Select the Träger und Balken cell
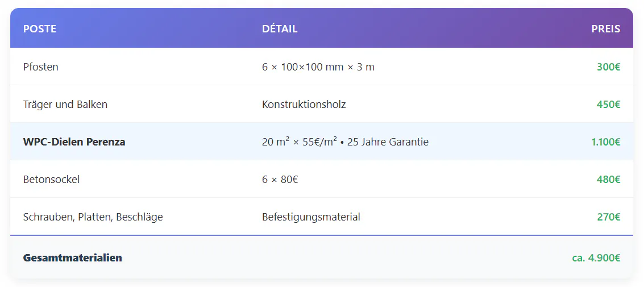Viewport: 644px width, 287px height. click(x=65, y=105)
